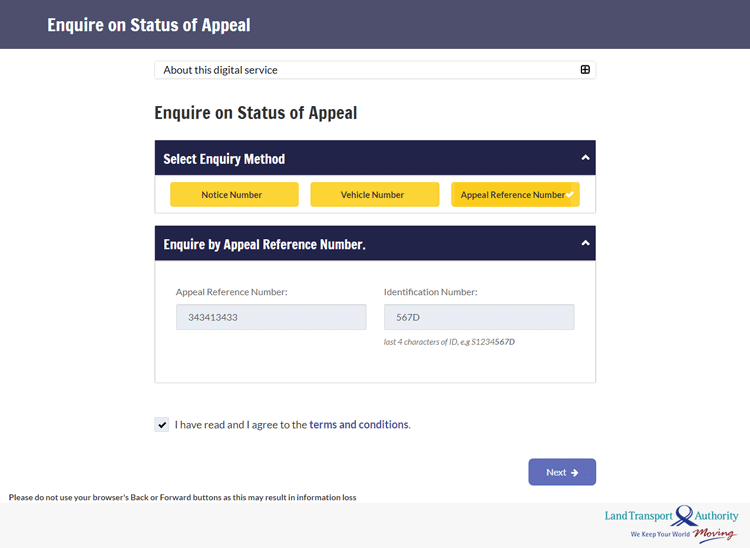Focus the Identification Number input field
Screen dimensions: 750x548
click(x=479, y=317)
